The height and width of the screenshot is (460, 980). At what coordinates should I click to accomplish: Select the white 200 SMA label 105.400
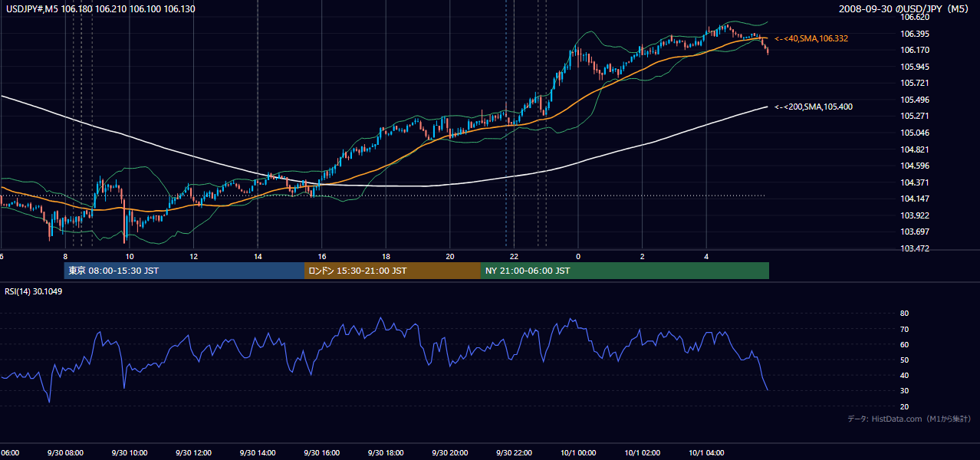[814, 107]
